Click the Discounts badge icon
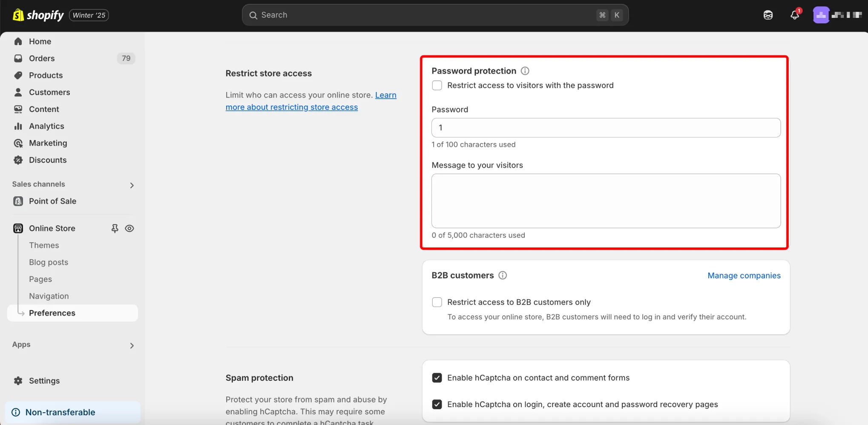Screen dimensions: 868x425 [18, 160]
